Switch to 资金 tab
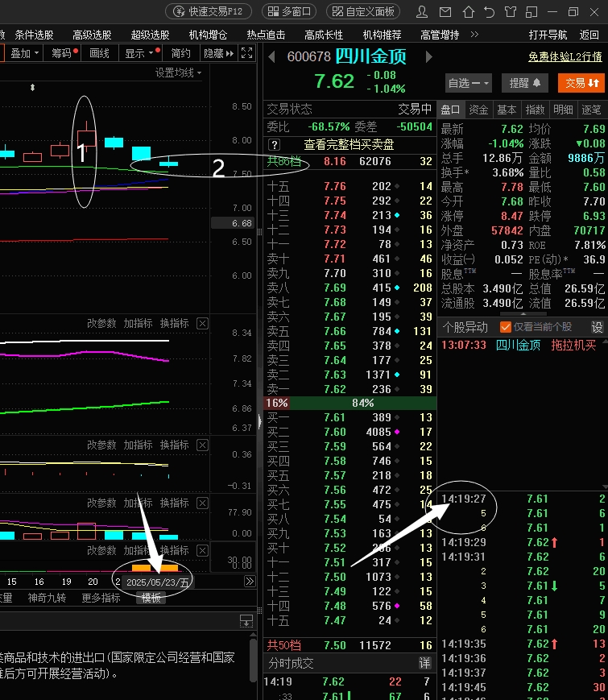The height and width of the screenshot is (700, 608). 478,110
